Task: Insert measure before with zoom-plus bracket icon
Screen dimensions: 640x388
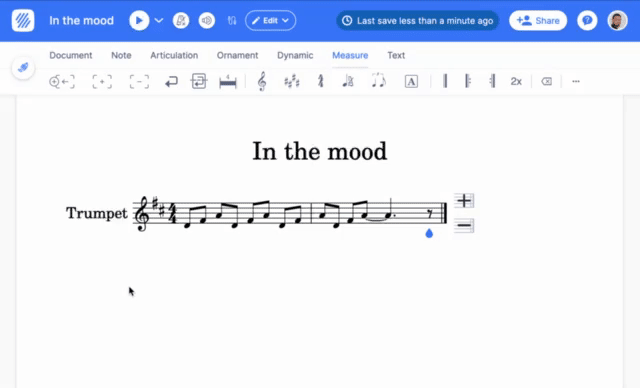Action: (62, 82)
